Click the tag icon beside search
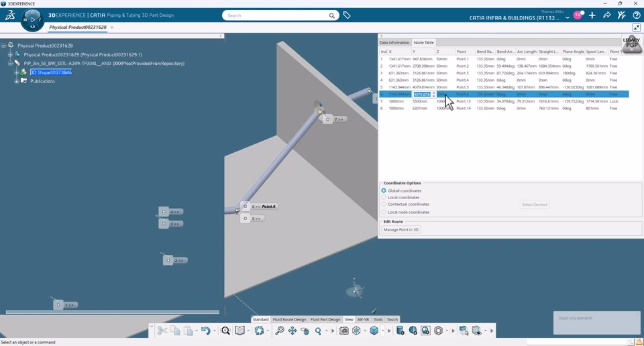 pyautogui.click(x=347, y=15)
